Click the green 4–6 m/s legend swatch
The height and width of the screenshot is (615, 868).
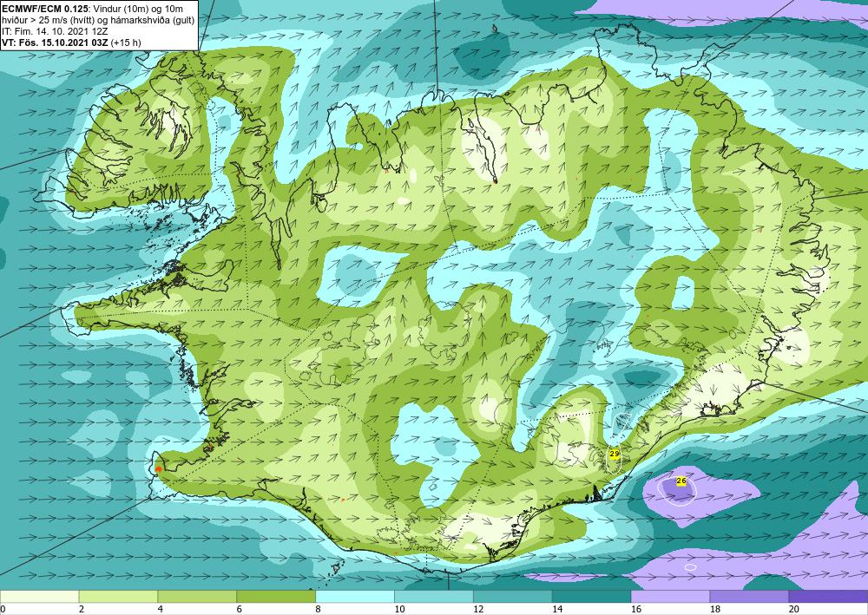click(197, 596)
